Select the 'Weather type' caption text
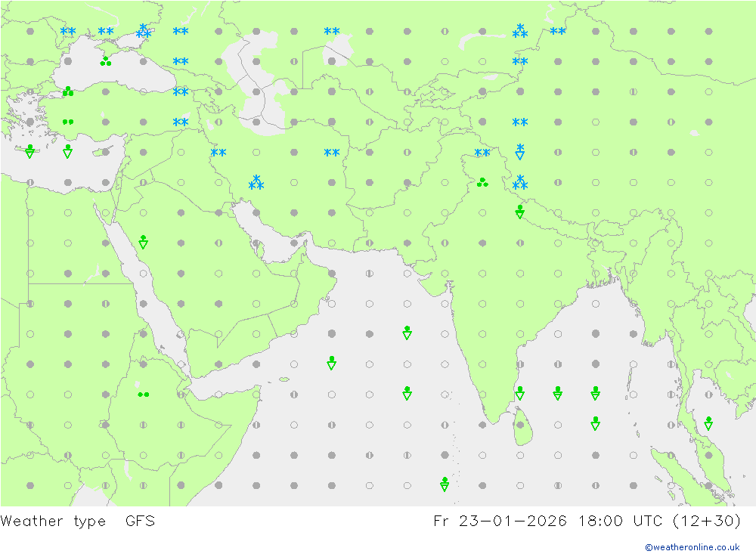 [53, 522]
